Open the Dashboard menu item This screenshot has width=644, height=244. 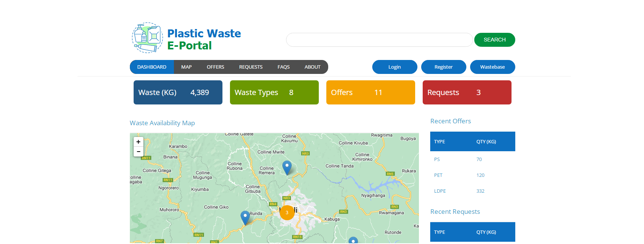pos(152,67)
